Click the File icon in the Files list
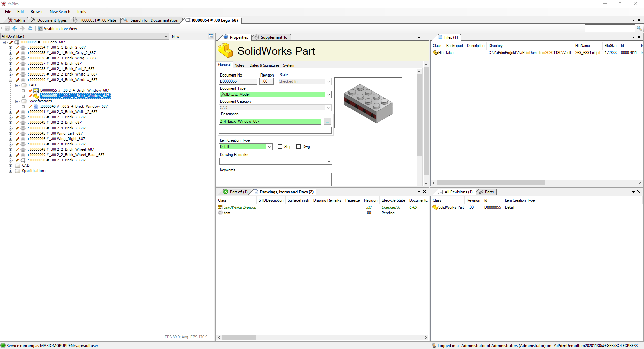This screenshot has width=644, height=349. (435, 53)
